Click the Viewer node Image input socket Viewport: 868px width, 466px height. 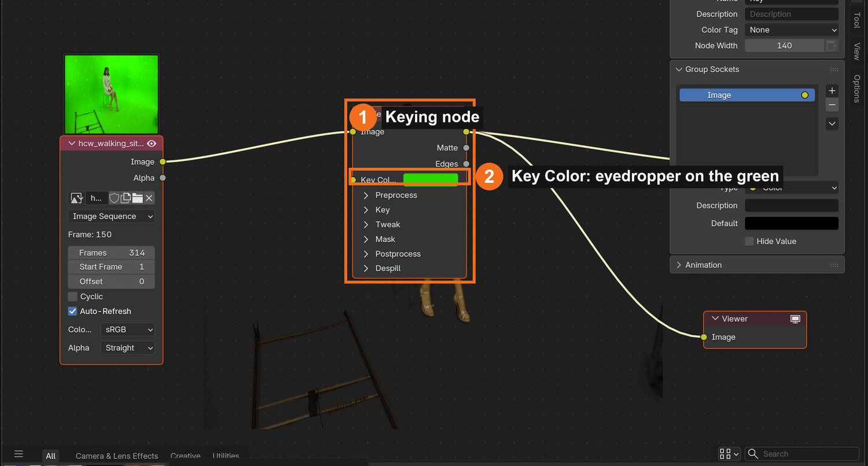pos(704,337)
